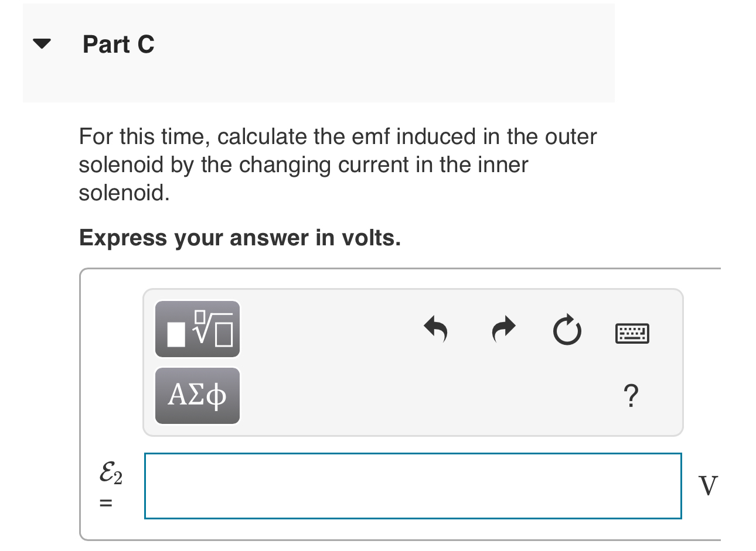756x551 pixels.
Task: Click inside the E2 answer input box
Action: pyautogui.click(x=413, y=485)
